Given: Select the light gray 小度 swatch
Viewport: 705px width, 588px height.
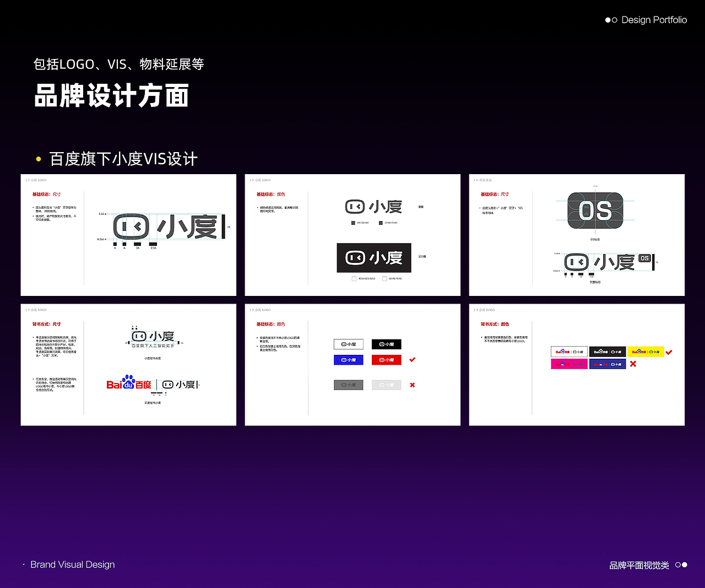Looking at the screenshot, I should click(387, 385).
